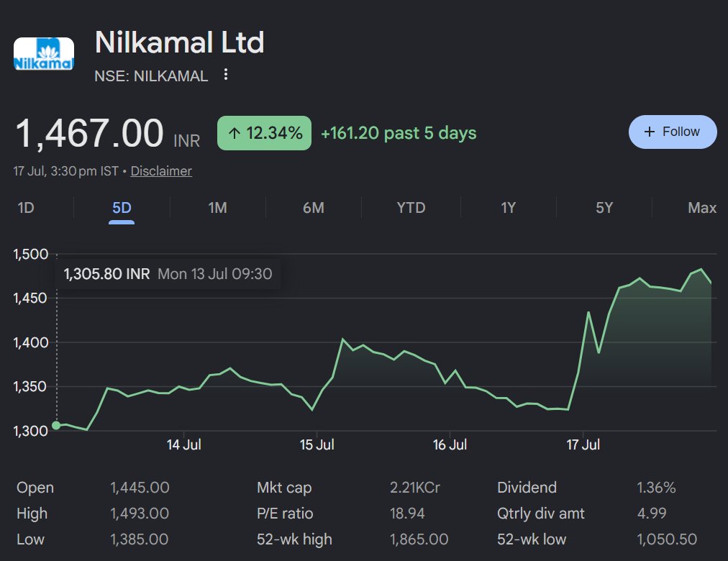Viewport: 728px width, 561px height.
Task: Select the Max chart range
Action: coord(702,207)
